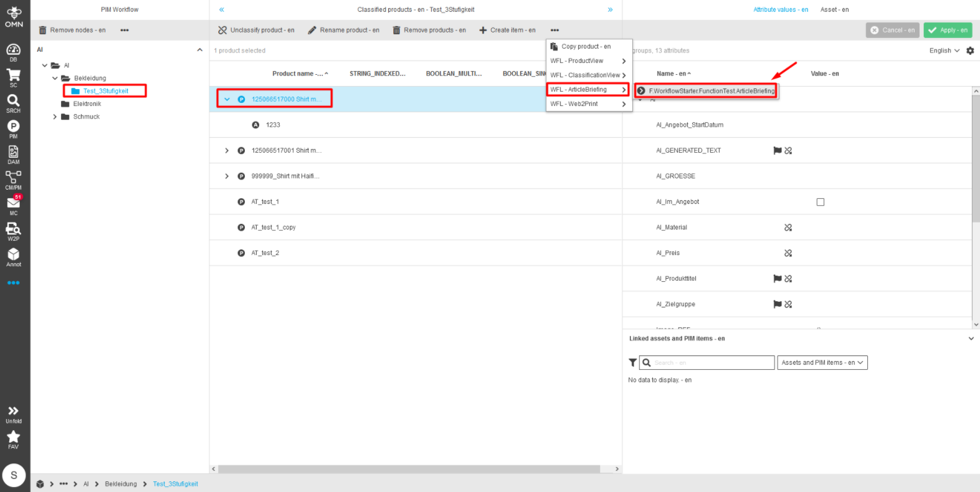The height and width of the screenshot is (492, 980).
Task: Click Remove nodes - en
Action: tap(72, 30)
